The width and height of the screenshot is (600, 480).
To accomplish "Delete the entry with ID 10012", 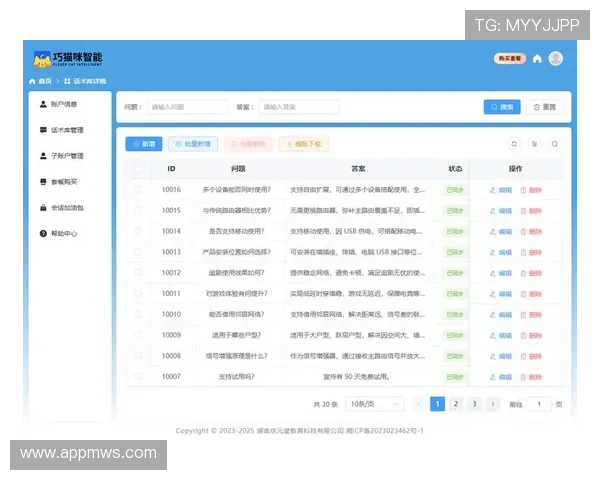I will 532,273.
